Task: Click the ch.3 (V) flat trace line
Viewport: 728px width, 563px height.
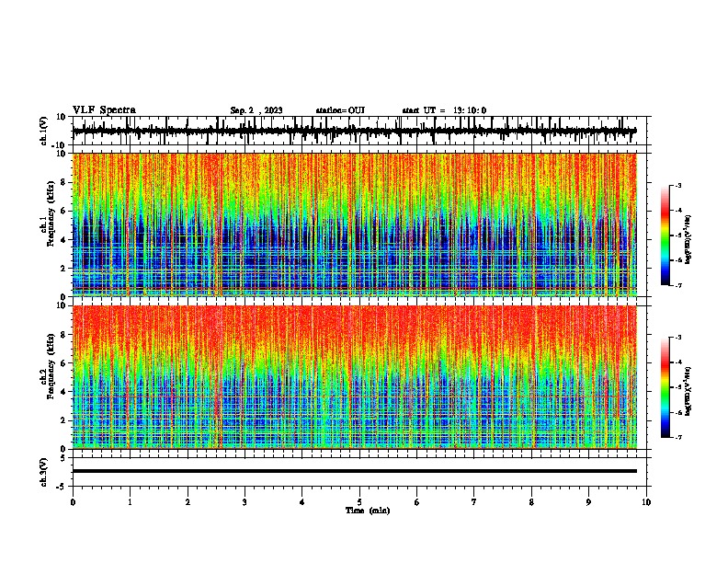Action: point(355,471)
